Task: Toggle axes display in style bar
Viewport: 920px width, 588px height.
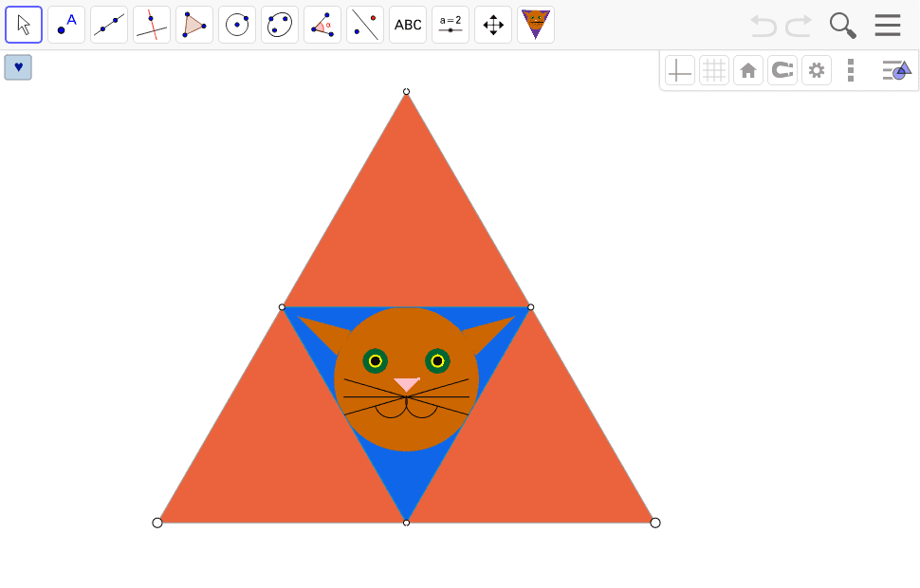Action: [680, 70]
